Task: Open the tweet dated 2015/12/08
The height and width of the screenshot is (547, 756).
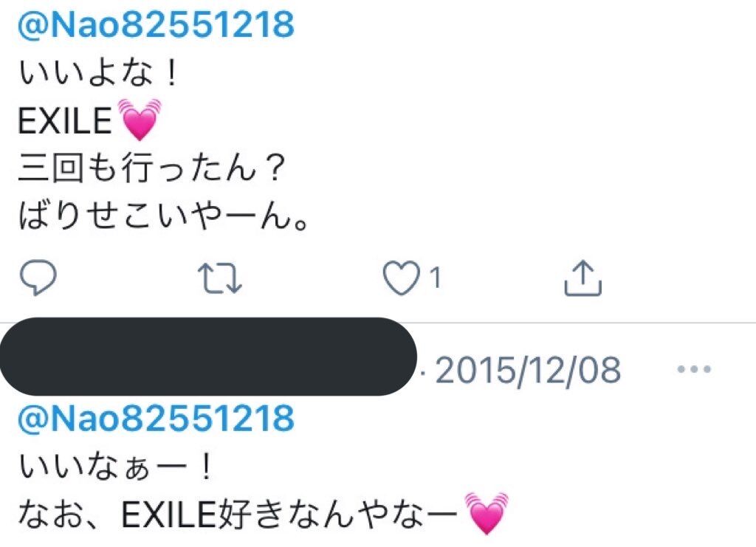Action: click(x=528, y=370)
